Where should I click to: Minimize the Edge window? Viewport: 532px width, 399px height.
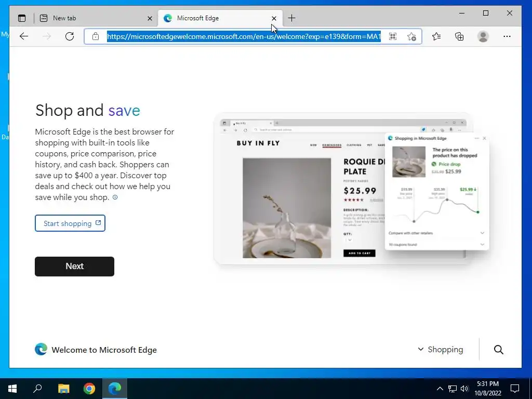click(x=462, y=13)
